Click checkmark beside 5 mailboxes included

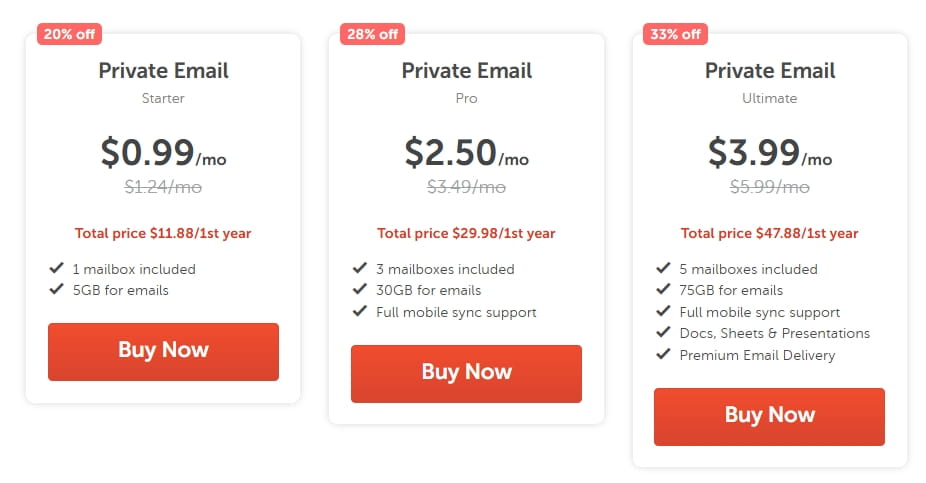click(x=662, y=269)
